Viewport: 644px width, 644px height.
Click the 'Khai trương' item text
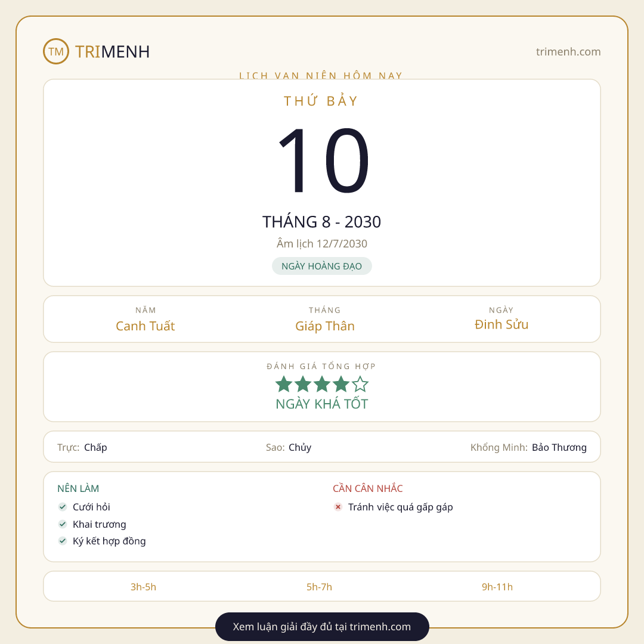pyautogui.click(x=100, y=524)
